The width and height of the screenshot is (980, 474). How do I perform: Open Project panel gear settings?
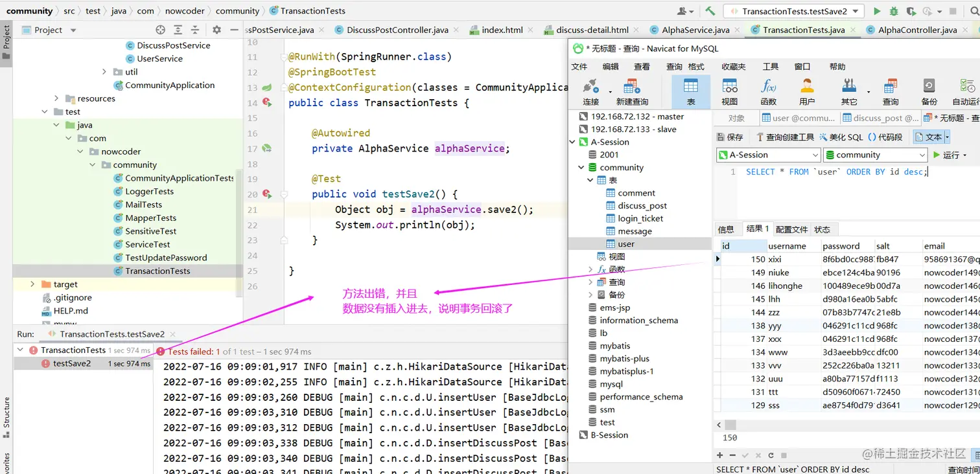point(216,30)
